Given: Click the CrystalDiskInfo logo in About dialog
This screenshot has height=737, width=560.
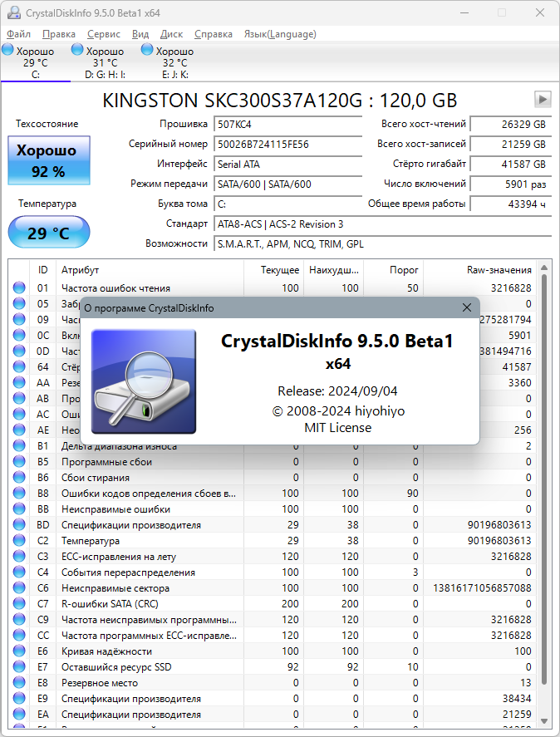Looking at the screenshot, I should coord(144,381).
